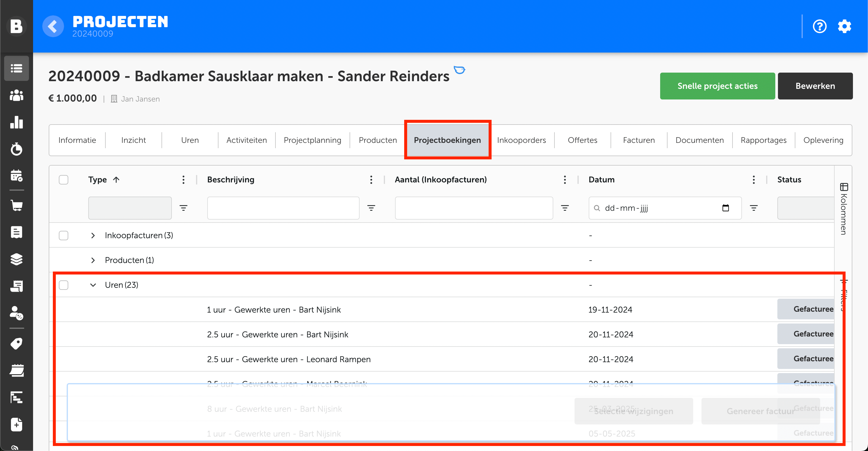Open the price tag sidebar icon
This screenshot has height=451, width=868.
16,344
